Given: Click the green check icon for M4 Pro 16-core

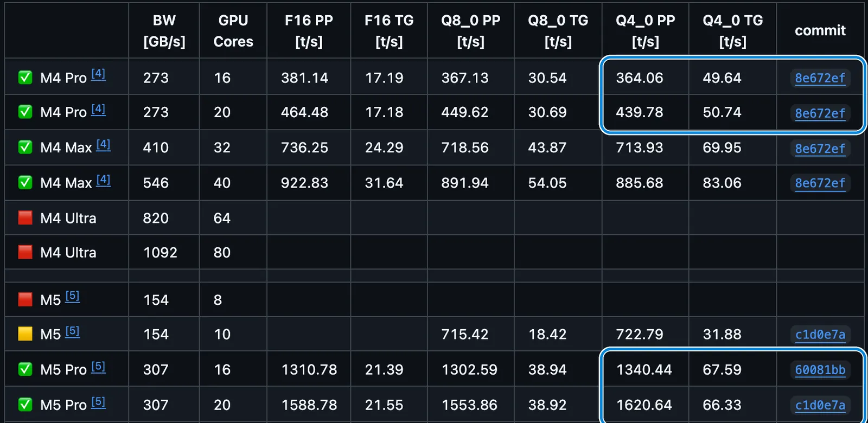Looking at the screenshot, I should pos(25,78).
